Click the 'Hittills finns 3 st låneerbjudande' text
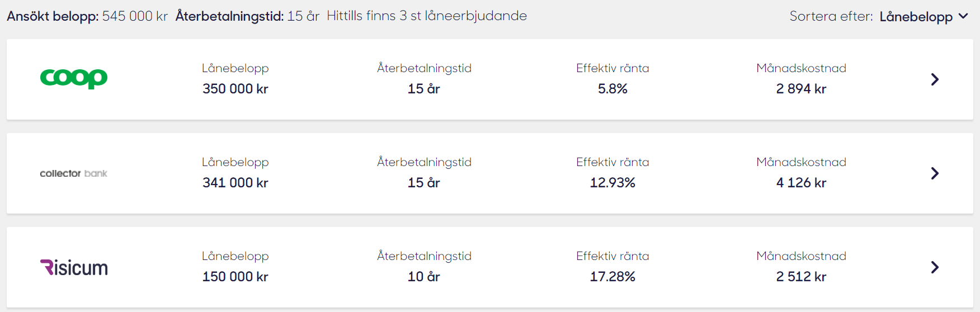Image resolution: width=980 pixels, height=312 pixels. [x=427, y=16]
